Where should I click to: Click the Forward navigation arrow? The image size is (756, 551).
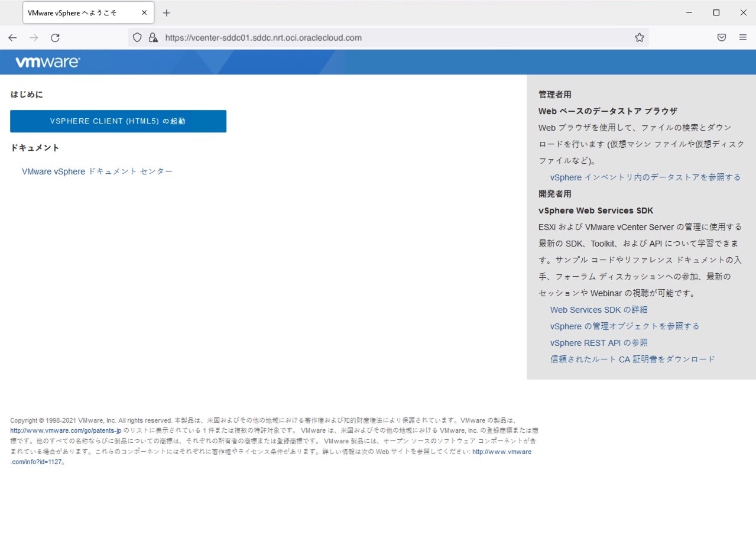click(x=34, y=37)
